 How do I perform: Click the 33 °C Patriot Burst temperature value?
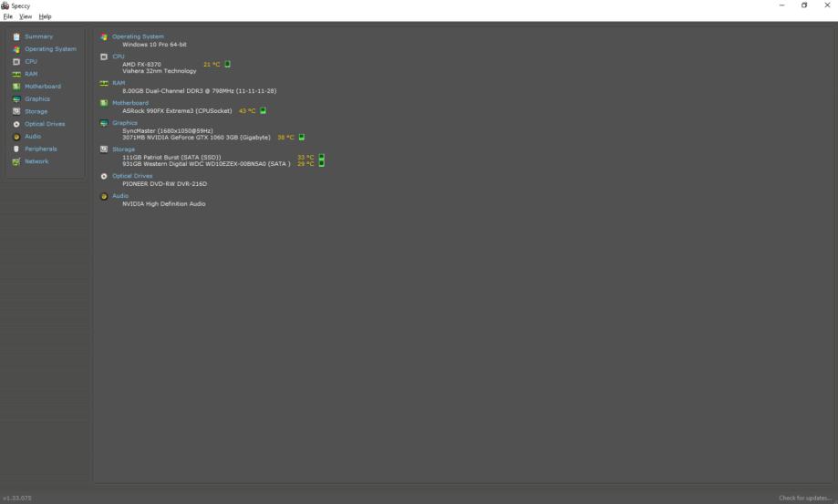305,158
